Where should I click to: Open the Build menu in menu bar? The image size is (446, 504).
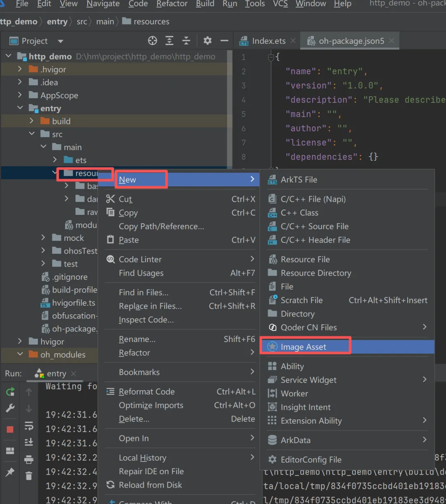pyautogui.click(x=205, y=4)
